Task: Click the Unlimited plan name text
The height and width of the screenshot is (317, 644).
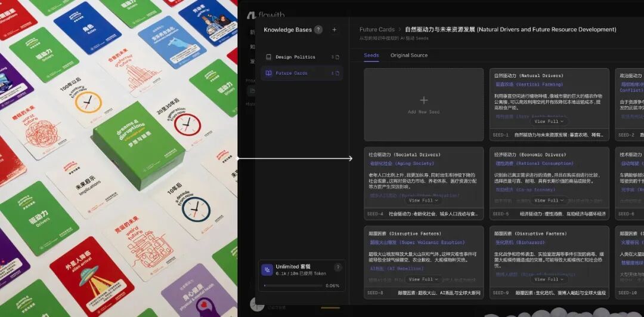Action: pyautogui.click(x=293, y=266)
